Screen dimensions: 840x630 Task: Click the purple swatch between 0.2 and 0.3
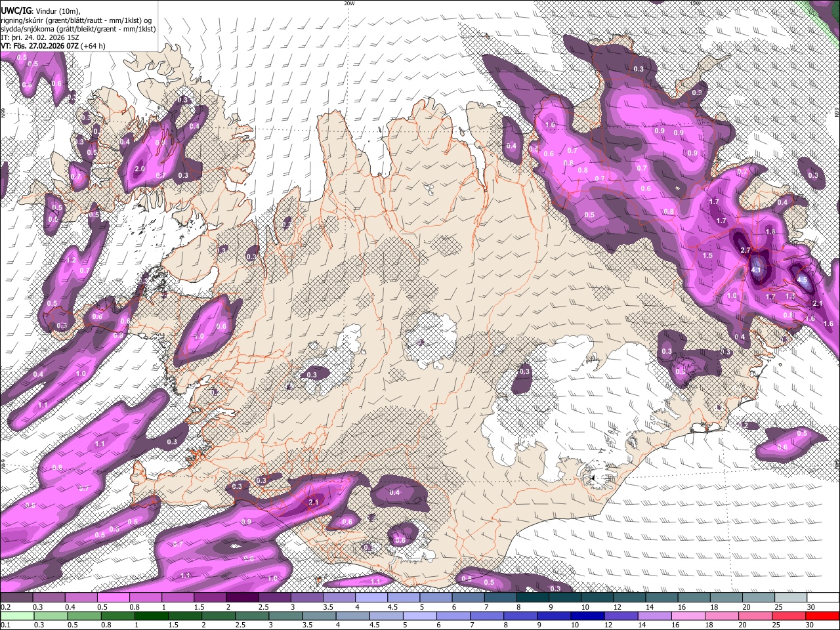pyautogui.click(x=16, y=598)
